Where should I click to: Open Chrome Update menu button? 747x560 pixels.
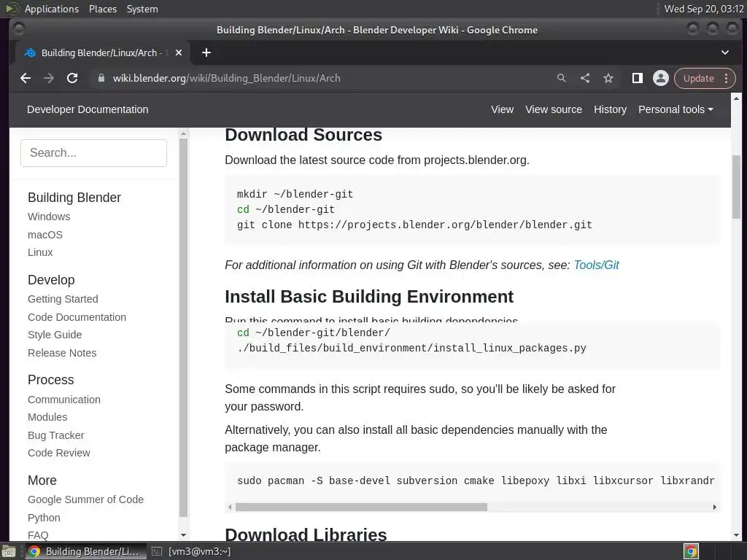[x=705, y=78]
